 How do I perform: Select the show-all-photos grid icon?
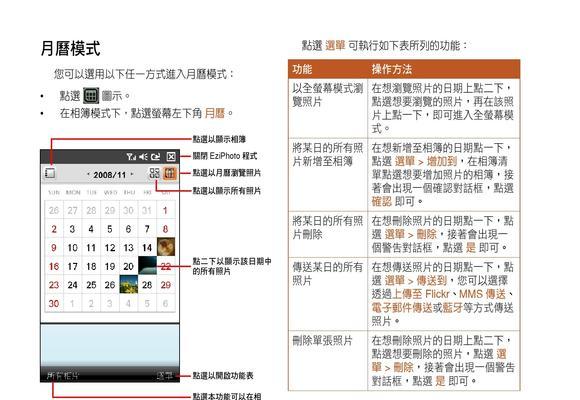[154, 173]
